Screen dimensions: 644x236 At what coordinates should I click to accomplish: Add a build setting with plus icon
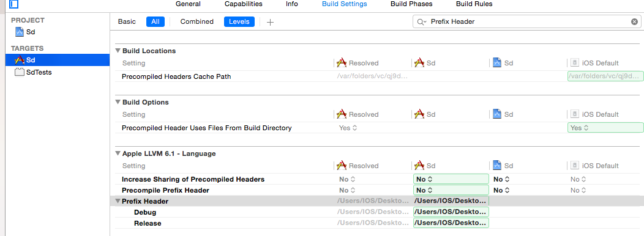[270, 22]
